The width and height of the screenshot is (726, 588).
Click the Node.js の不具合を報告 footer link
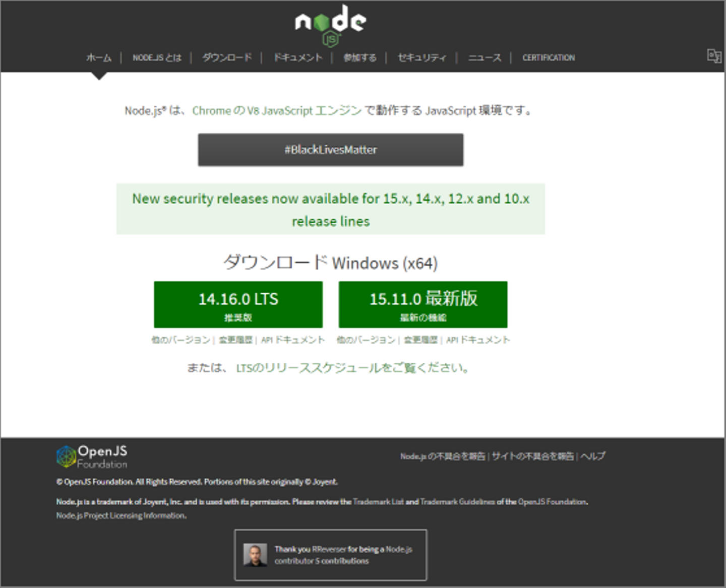[x=443, y=456]
